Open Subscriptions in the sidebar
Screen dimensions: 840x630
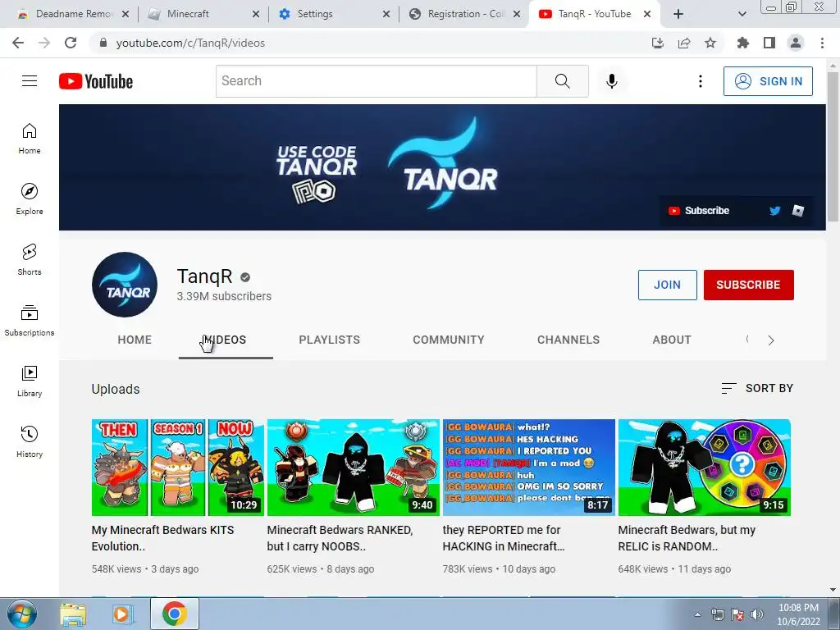coord(30,321)
